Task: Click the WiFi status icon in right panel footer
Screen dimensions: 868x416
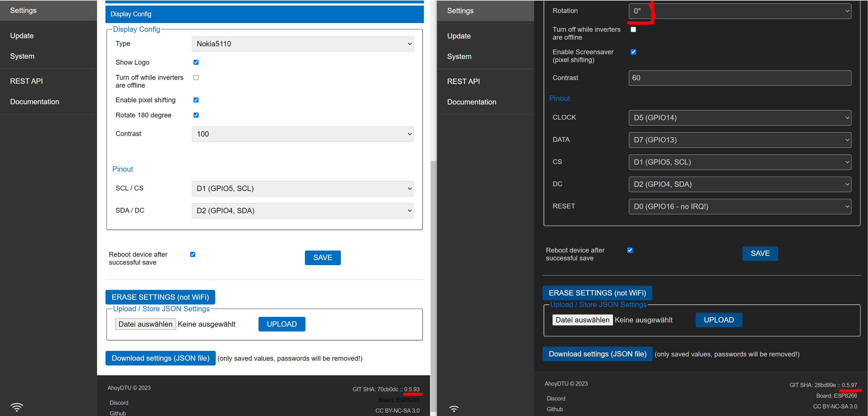Action: [454, 409]
